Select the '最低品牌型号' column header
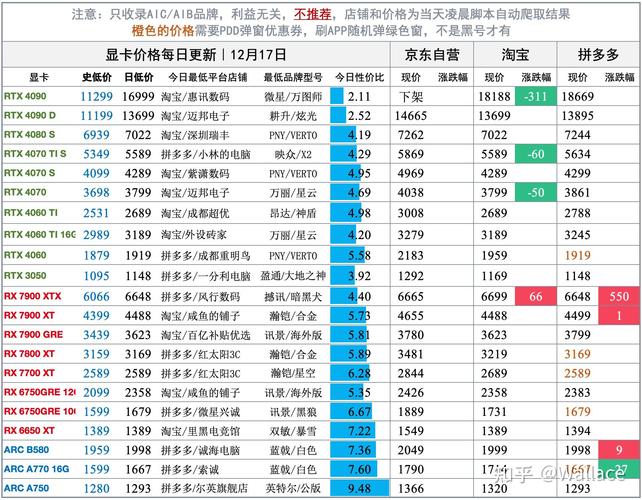This screenshot has width=642, height=500. point(293,77)
